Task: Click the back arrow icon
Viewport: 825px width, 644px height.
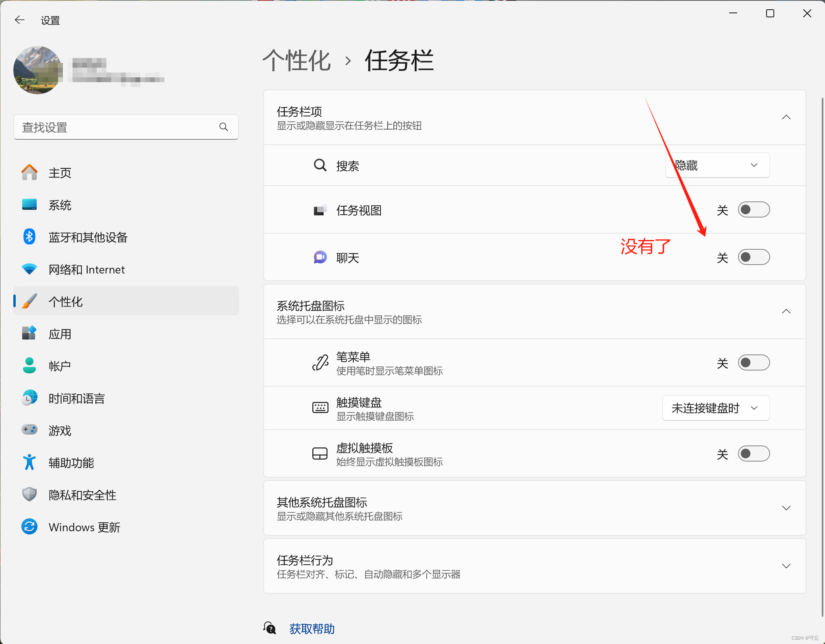Action: click(x=19, y=20)
